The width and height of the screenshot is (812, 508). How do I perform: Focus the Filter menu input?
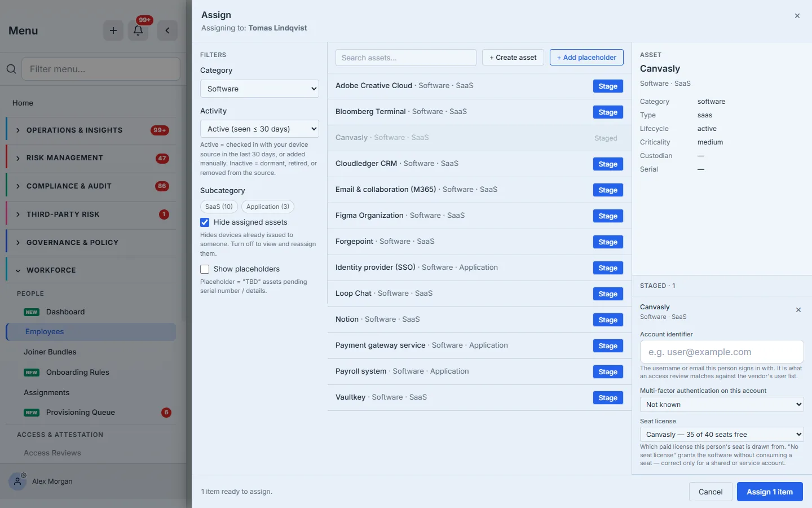(101, 69)
